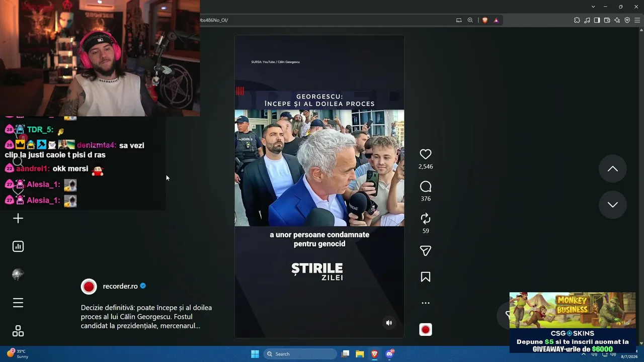Screen dimensions: 644x362
Task: Share the reel with the paper plane icon
Action: point(426,251)
